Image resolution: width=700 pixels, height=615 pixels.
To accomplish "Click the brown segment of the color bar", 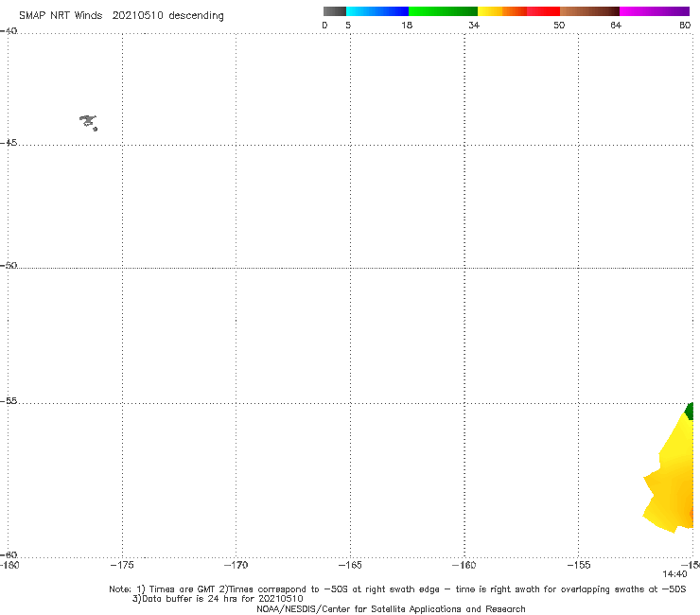I will click(589, 11).
